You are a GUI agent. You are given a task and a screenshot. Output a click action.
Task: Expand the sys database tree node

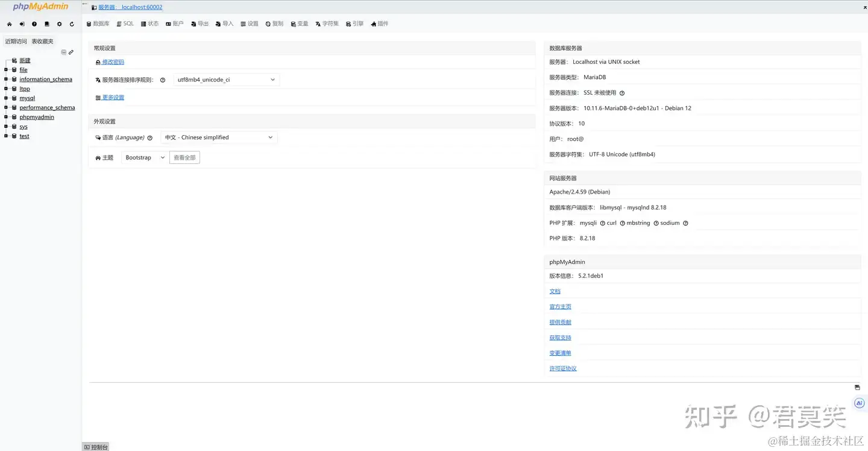[6, 127]
